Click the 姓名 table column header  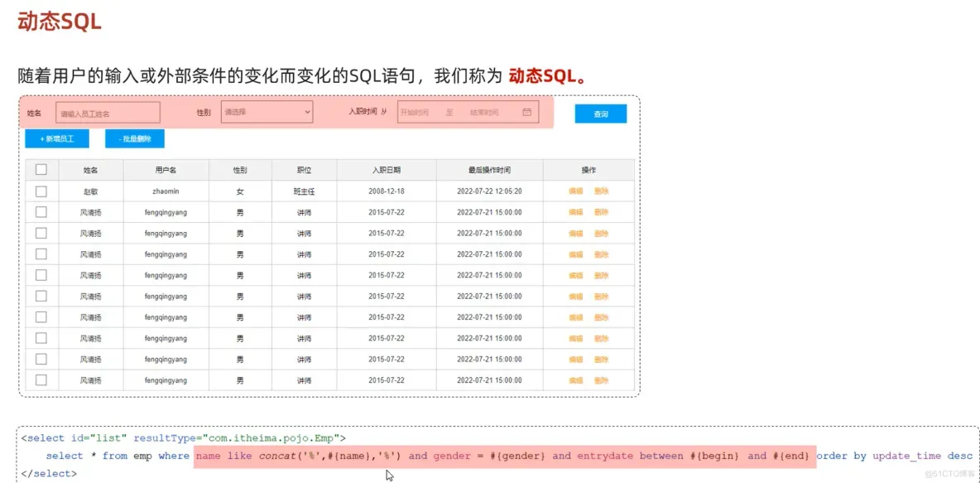tap(90, 170)
